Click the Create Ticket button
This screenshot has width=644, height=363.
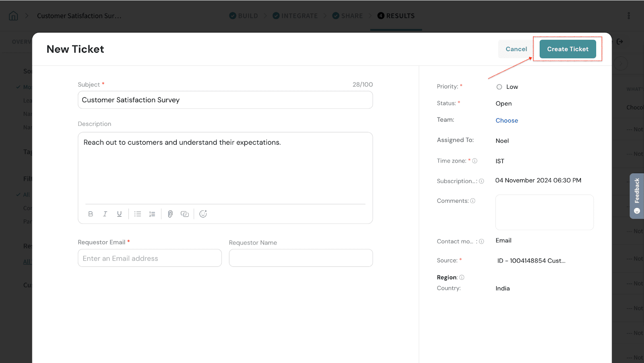pos(567,49)
